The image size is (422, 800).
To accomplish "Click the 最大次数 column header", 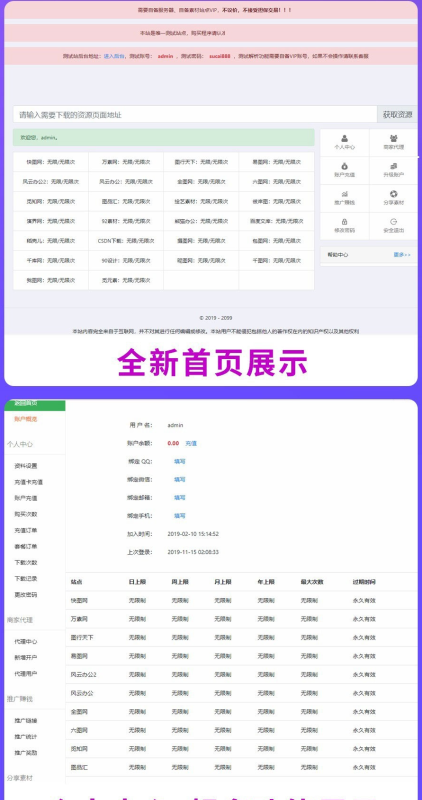I will [312, 582].
